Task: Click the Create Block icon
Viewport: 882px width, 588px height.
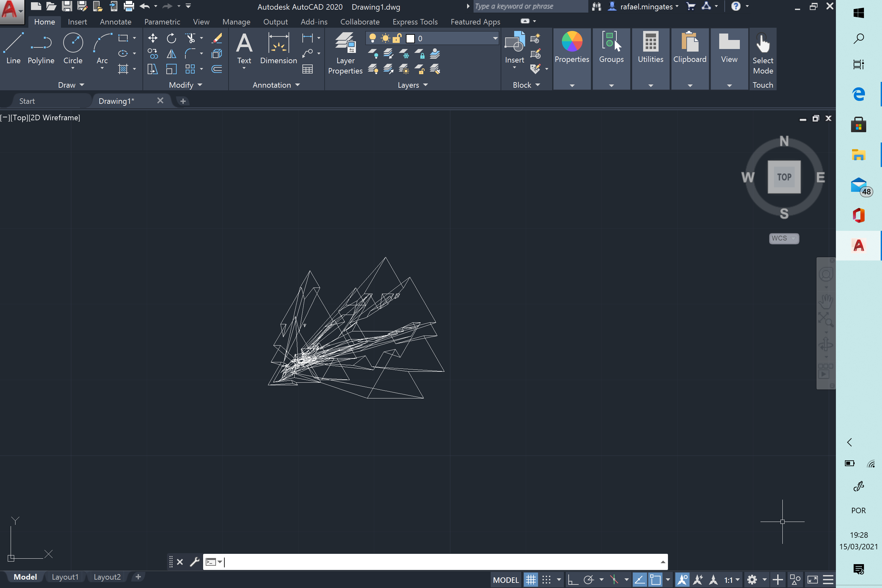Action: (535, 38)
